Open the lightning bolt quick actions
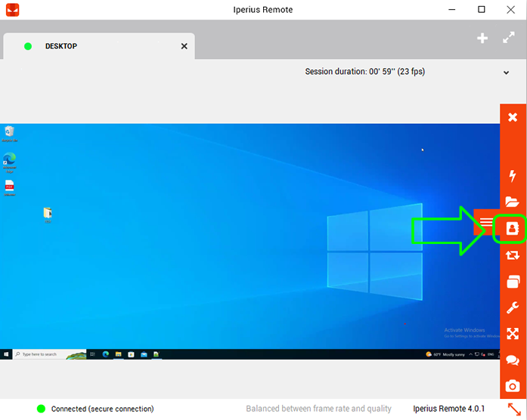 point(513,175)
